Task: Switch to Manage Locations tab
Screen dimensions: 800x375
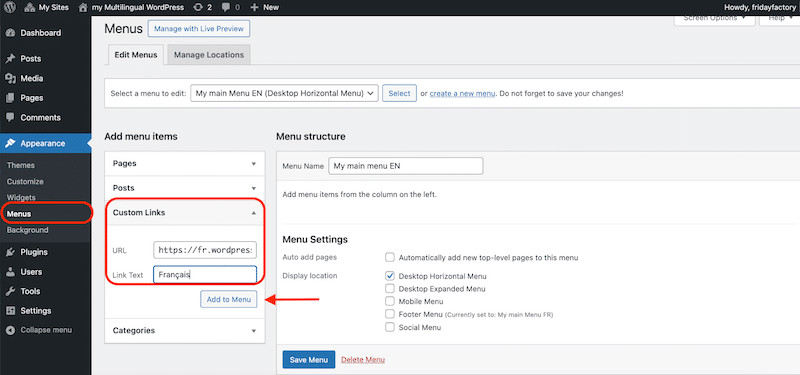Action: [x=209, y=55]
